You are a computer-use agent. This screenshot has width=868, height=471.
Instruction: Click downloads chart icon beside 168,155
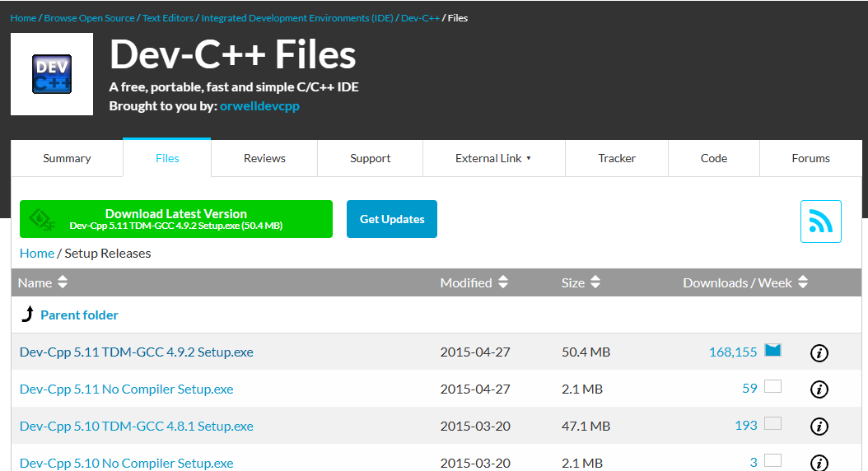(772, 351)
